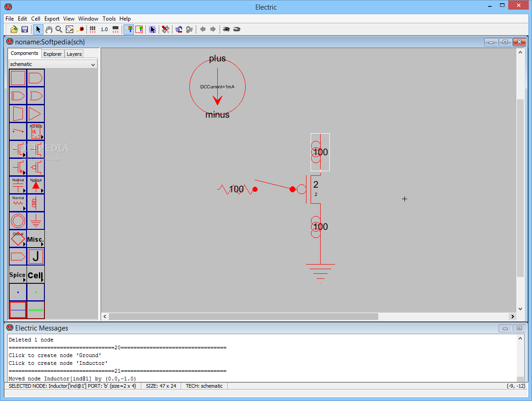This screenshot has width=532, height=401.
Task: Click the canvas vertical scrollbar down arrow
Action: [x=520, y=309]
